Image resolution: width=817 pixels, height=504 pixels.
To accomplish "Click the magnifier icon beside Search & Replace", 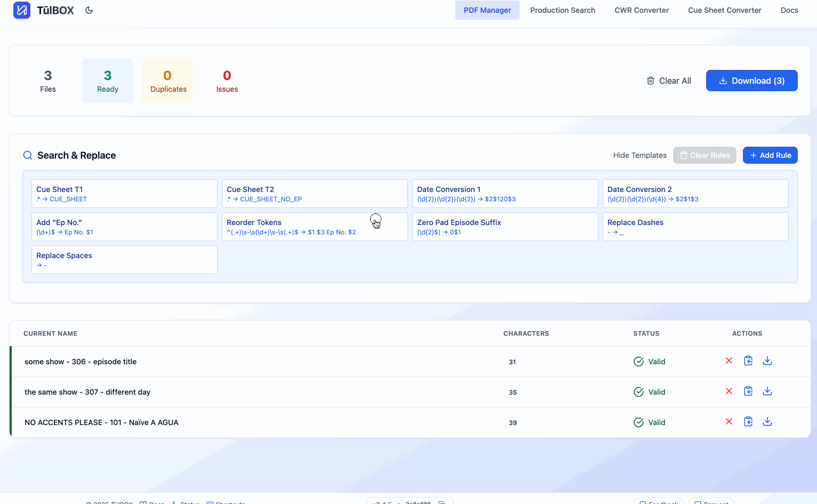I will [28, 155].
